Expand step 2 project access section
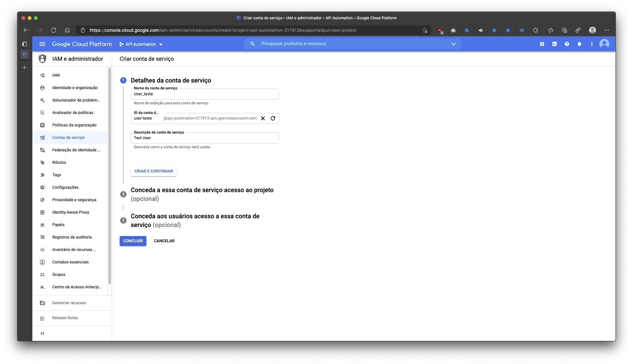This screenshot has height=364, width=633. point(202,194)
